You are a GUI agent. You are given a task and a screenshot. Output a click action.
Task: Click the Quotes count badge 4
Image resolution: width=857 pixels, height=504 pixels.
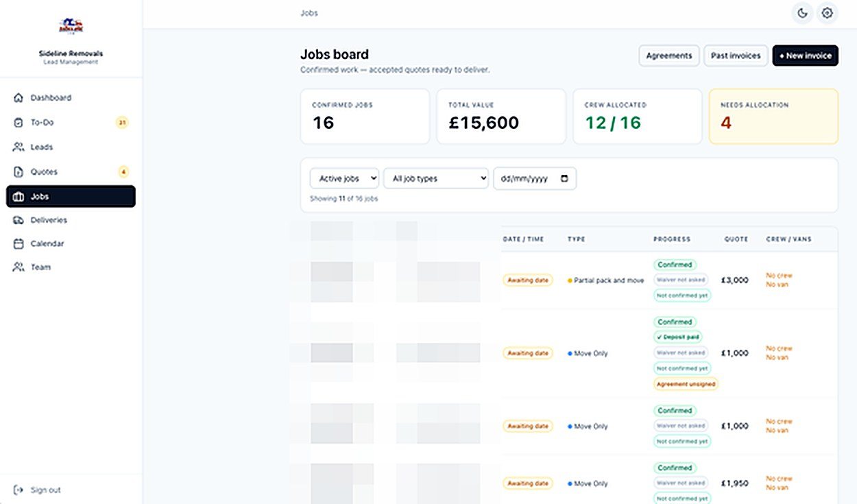click(123, 172)
